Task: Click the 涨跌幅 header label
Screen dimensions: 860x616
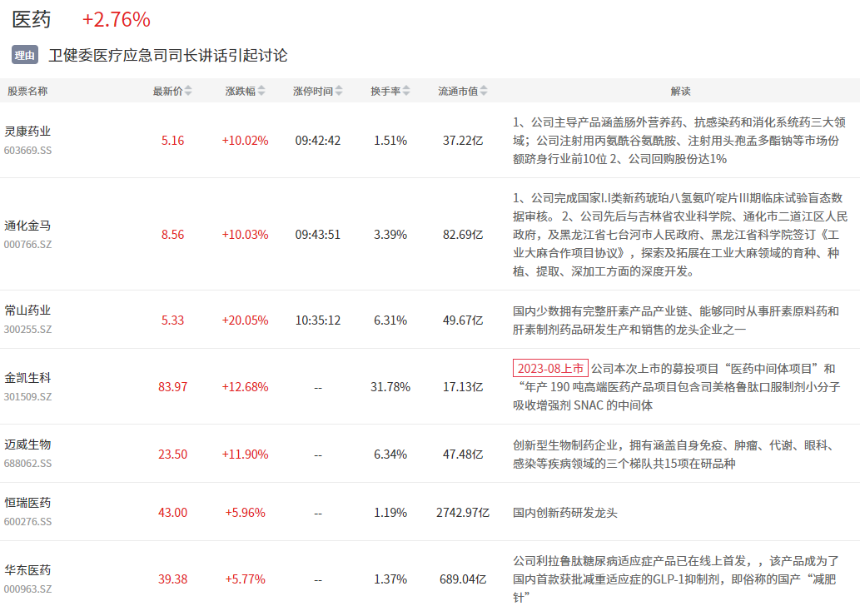Action: click(x=241, y=91)
